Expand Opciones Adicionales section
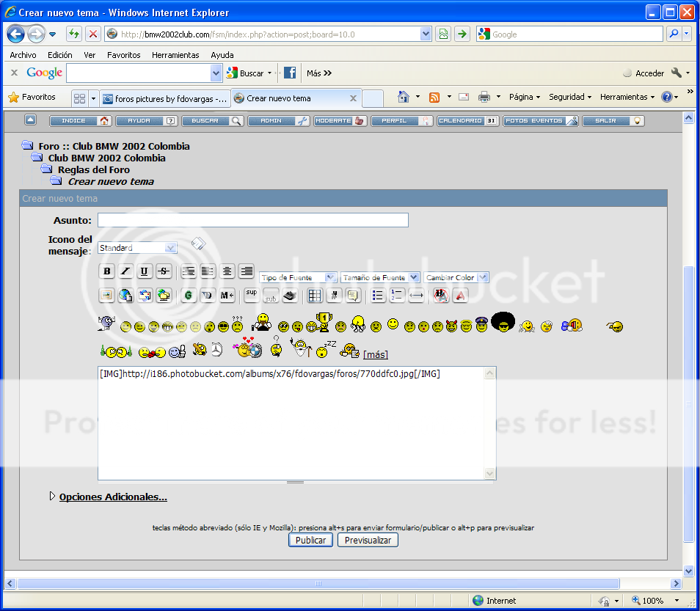Screen dimensions: 700x611 point(113,497)
